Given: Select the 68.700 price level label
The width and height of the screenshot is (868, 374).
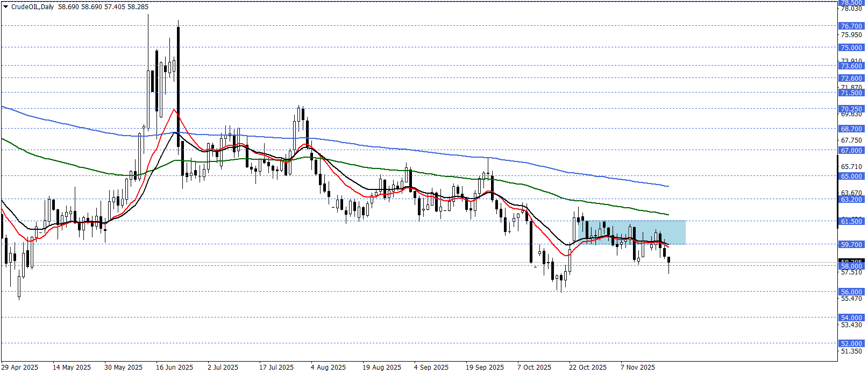Looking at the screenshot, I should point(851,129).
